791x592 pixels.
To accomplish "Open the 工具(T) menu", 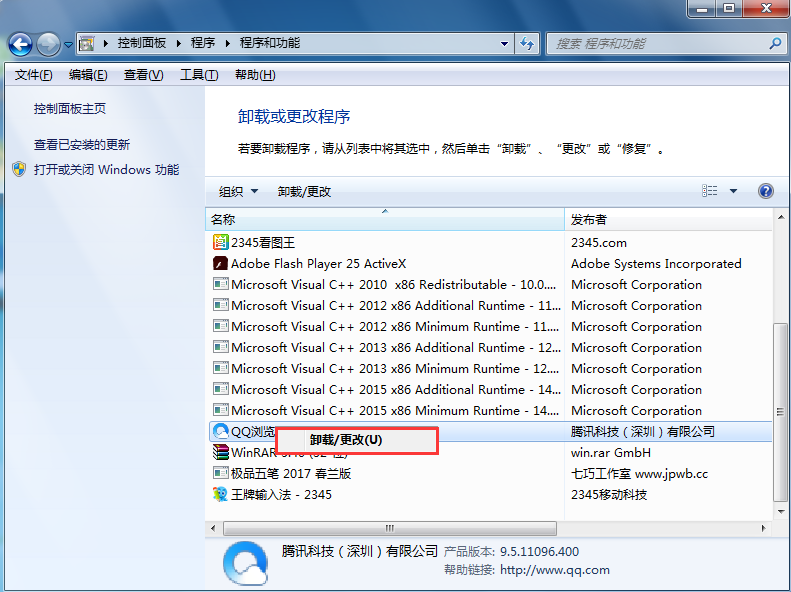I will tap(199, 75).
